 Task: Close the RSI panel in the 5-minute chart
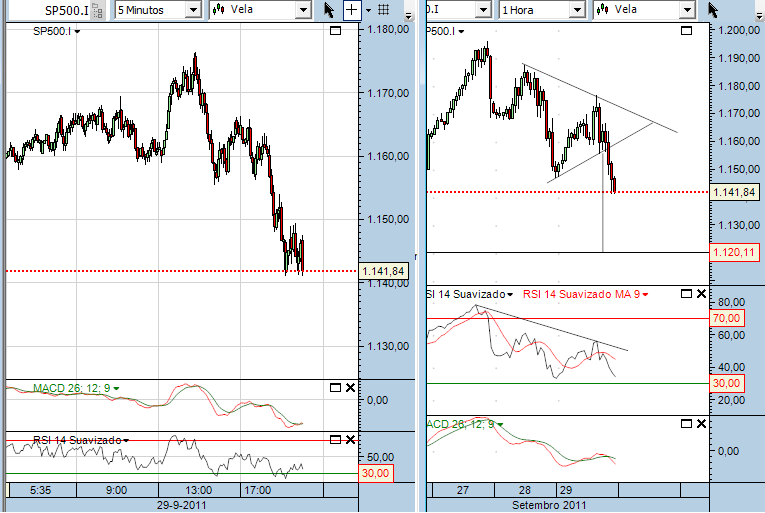pos(350,440)
